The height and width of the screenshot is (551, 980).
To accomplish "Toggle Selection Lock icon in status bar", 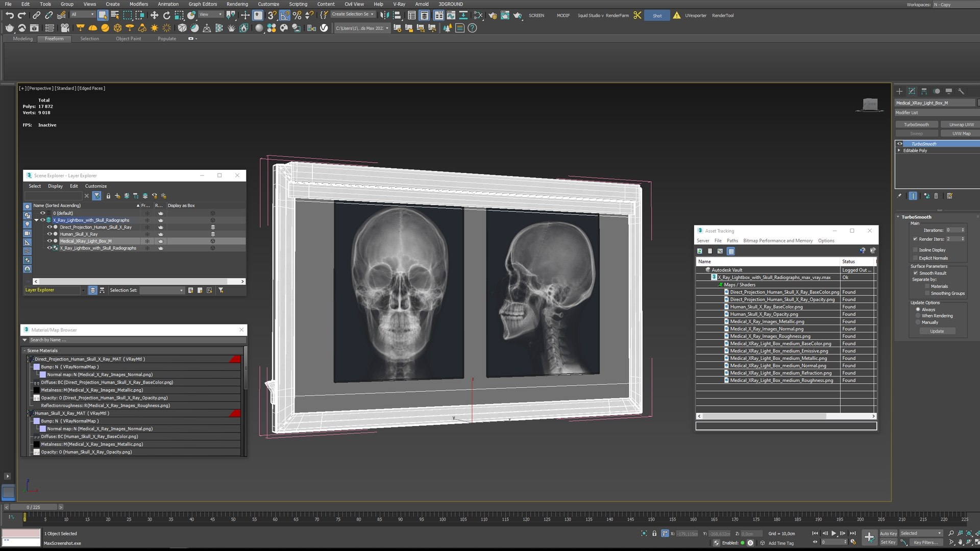I will [654, 533].
